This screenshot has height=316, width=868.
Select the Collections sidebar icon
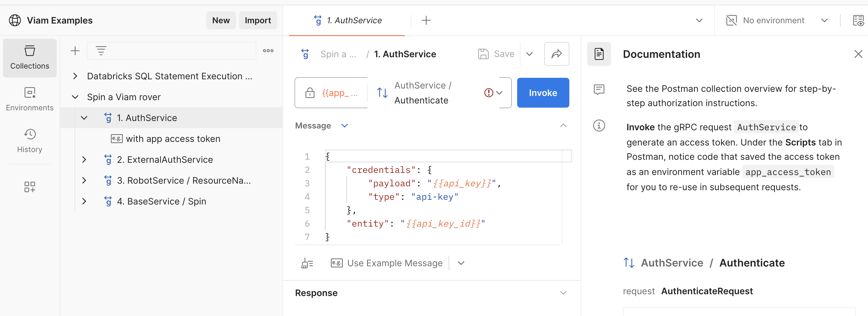30,58
